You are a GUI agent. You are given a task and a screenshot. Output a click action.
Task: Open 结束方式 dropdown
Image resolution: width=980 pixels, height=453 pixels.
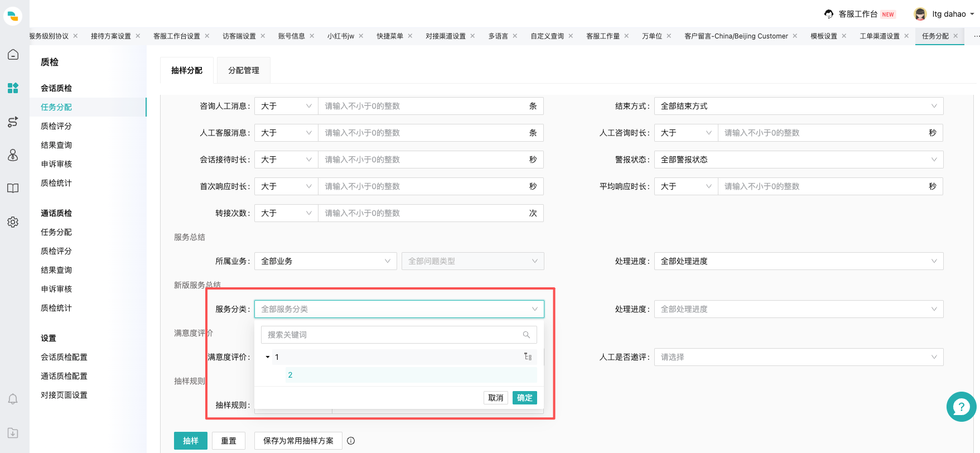tap(799, 106)
